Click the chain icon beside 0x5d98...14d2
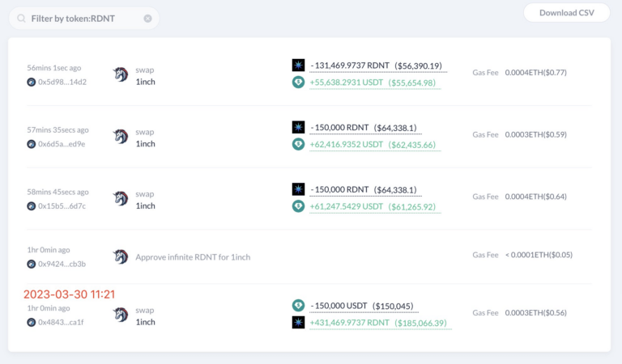Image resolution: width=622 pixels, height=364 pixels. tap(32, 82)
